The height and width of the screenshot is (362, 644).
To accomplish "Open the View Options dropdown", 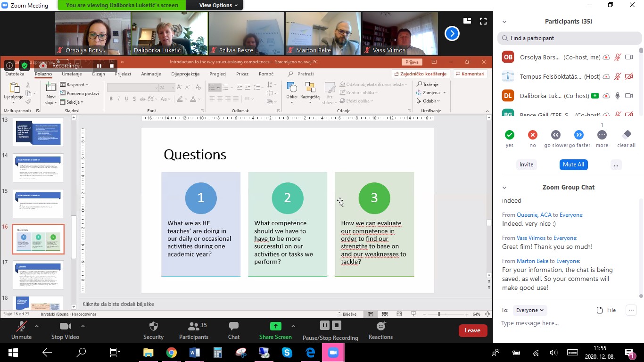I will click(215, 5).
